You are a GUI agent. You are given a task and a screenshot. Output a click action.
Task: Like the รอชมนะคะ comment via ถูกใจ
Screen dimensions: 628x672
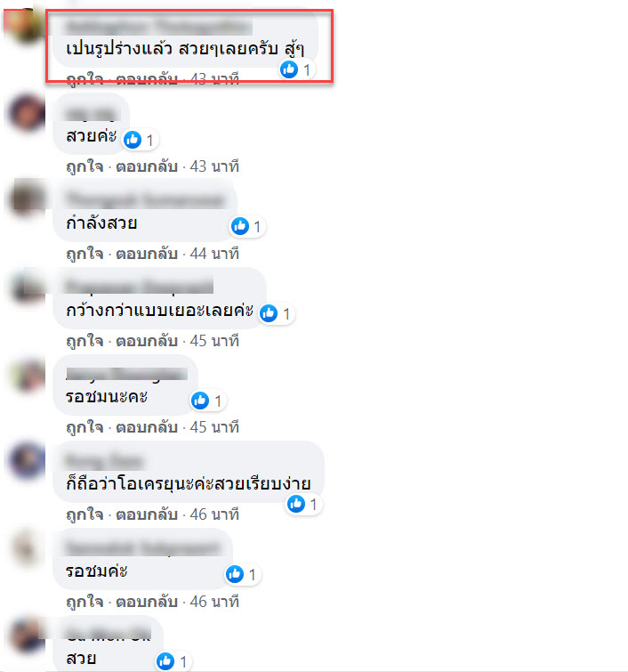pyautogui.click(x=85, y=427)
